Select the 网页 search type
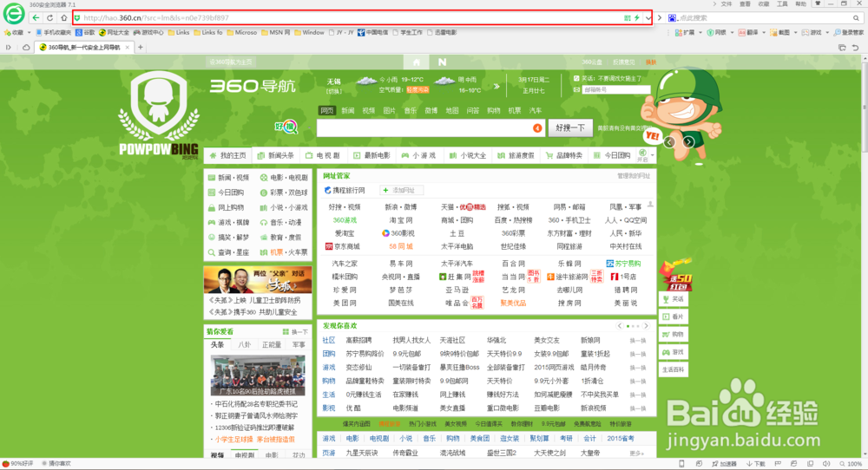 [x=326, y=111]
